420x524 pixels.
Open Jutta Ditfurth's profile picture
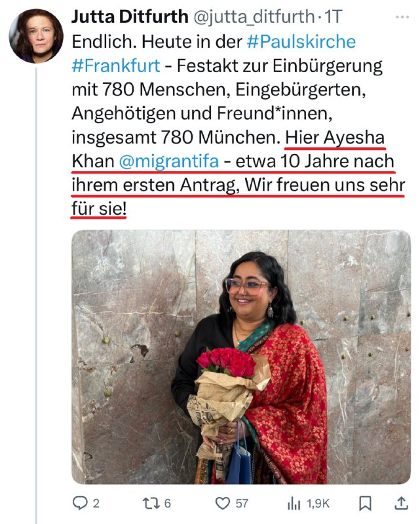click(x=36, y=36)
